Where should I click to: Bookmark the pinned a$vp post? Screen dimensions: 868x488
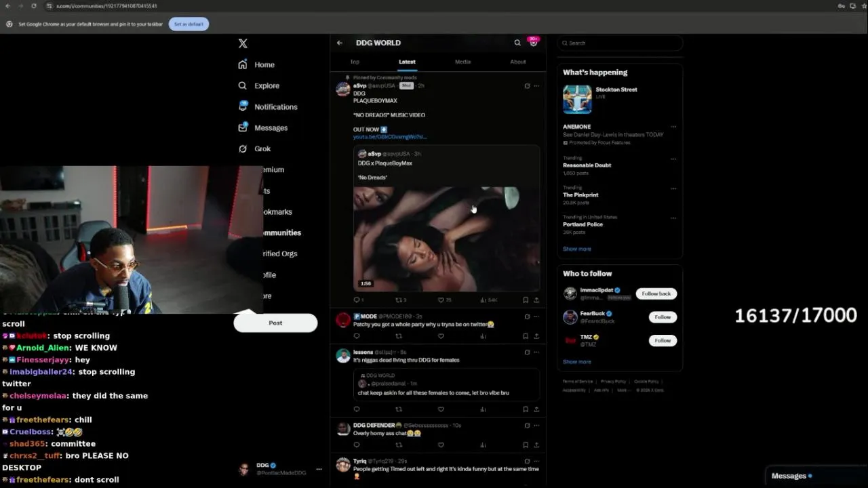(x=526, y=300)
